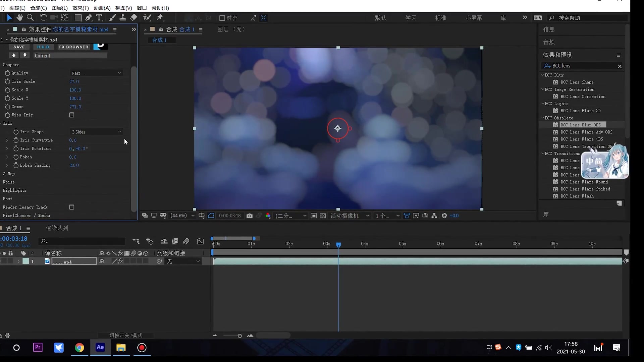Toggle mask and shape path visibility icon

(211, 216)
